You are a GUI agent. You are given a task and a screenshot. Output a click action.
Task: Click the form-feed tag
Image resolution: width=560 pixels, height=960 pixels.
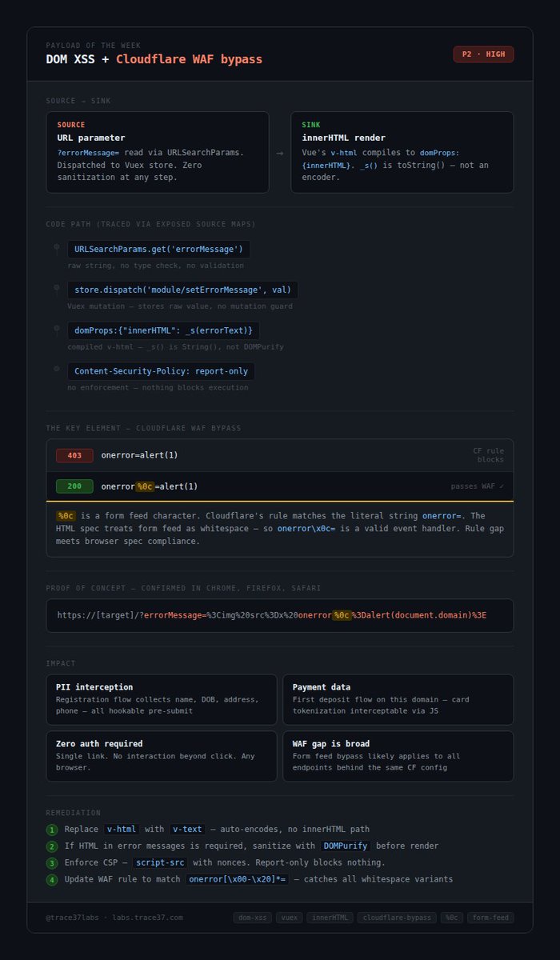[490, 918]
